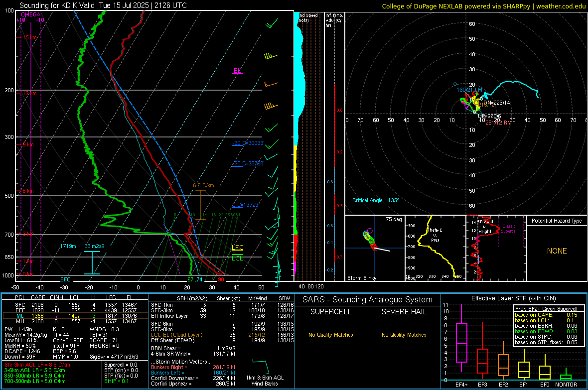Screen dimensions: 588x390
Task: Click the 0 C=16723' freezing level label
Action: [x=246, y=205]
